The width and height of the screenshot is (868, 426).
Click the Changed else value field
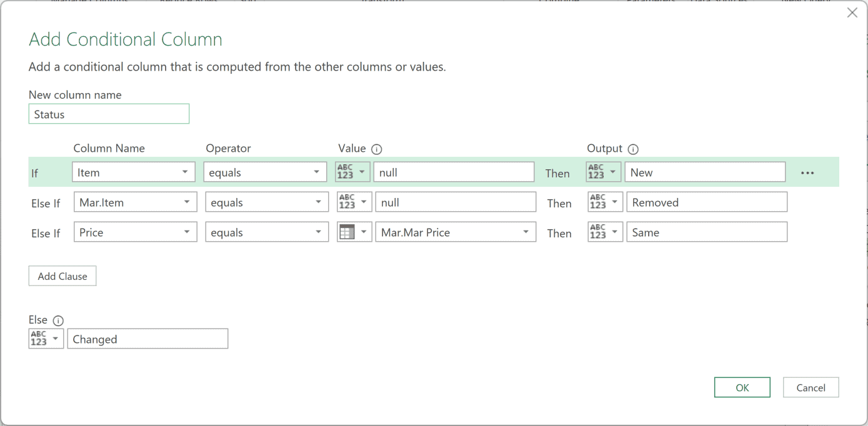[147, 339]
